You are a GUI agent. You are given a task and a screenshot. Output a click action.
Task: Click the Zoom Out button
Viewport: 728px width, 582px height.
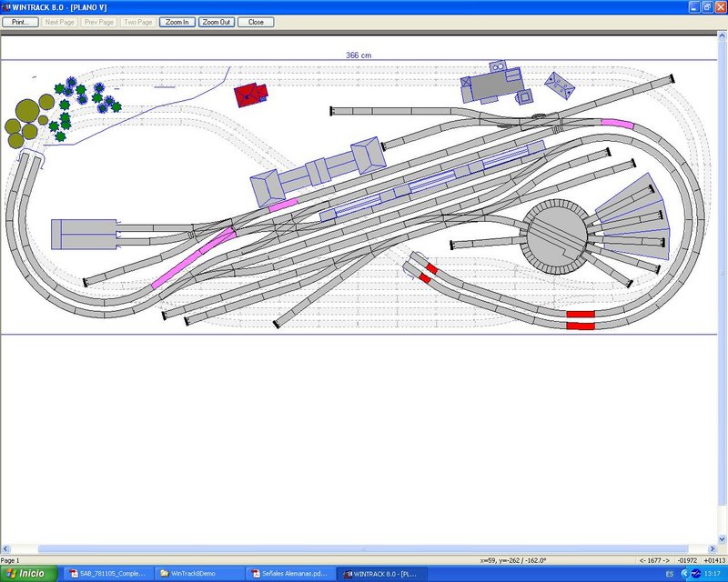point(217,22)
